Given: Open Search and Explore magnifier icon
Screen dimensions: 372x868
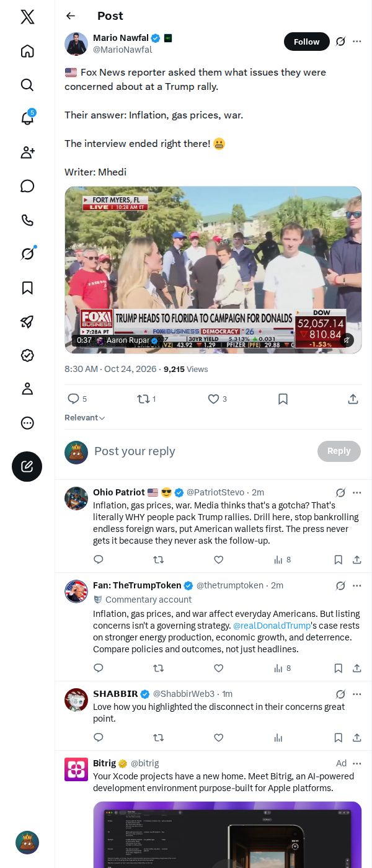Looking at the screenshot, I should [x=27, y=85].
